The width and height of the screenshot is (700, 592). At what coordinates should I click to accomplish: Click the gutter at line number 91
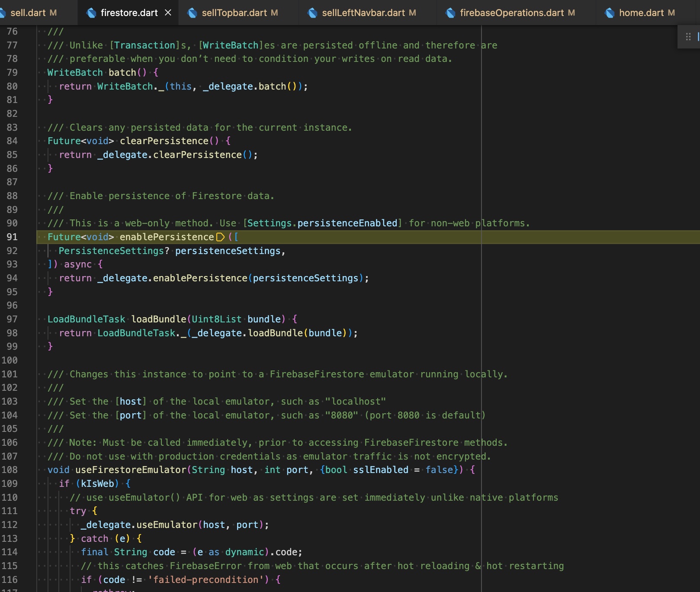click(12, 237)
